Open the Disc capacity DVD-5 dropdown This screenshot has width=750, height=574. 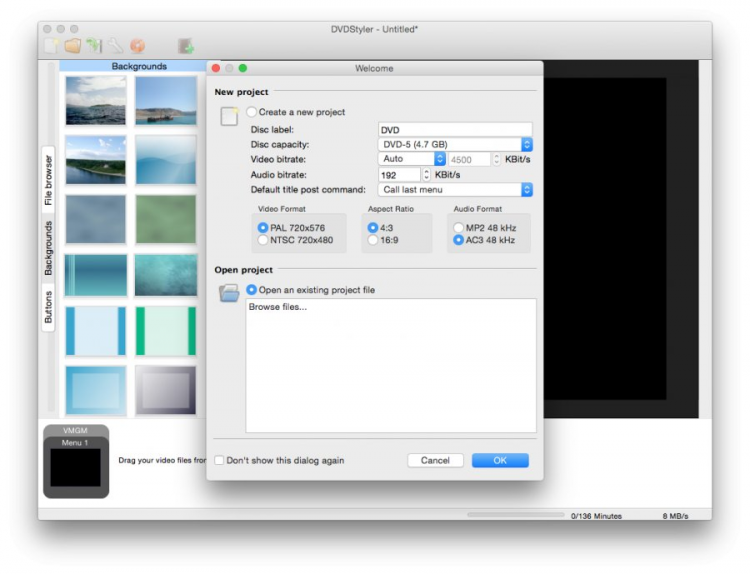tap(455, 144)
